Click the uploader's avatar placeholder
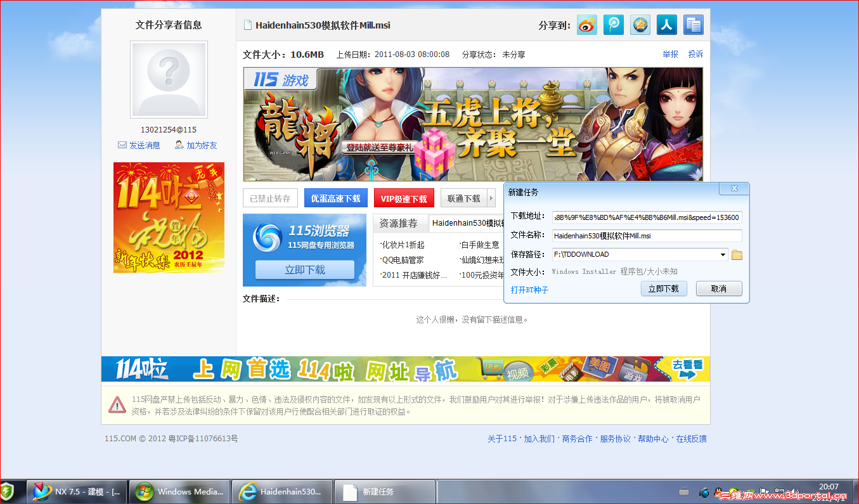 pyautogui.click(x=169, y=80)
